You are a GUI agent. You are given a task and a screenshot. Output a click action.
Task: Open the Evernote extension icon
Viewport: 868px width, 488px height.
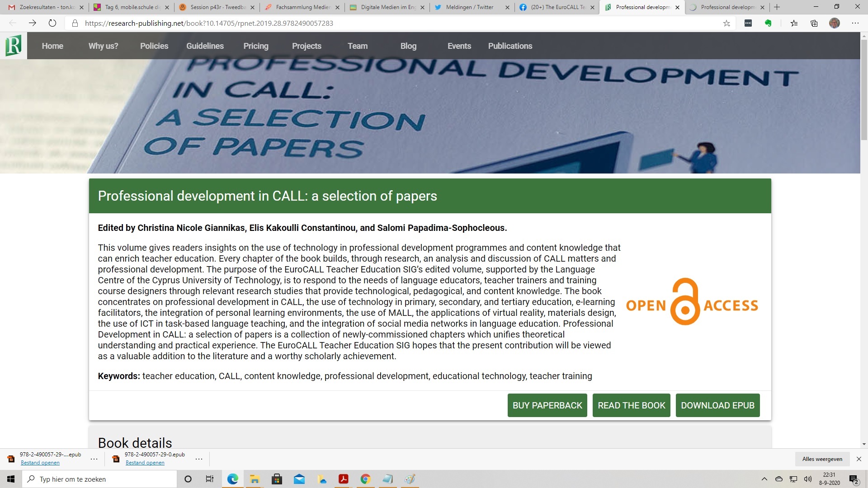point(768,23)
